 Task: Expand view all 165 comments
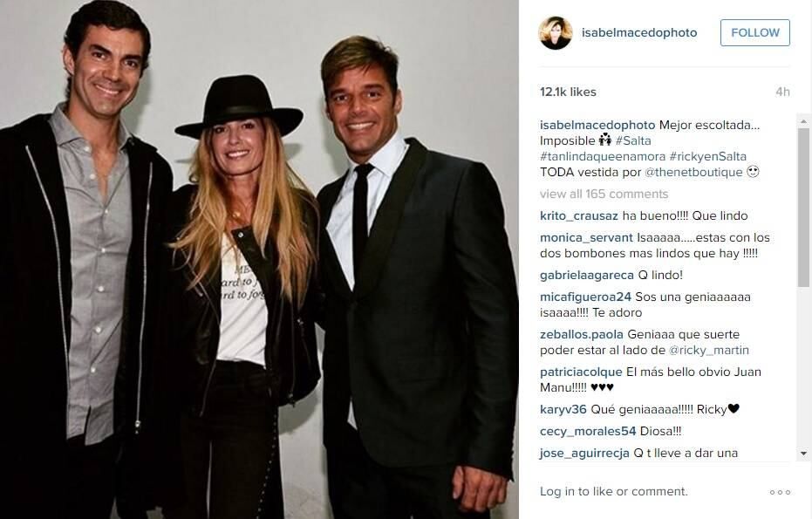tap(604, 194)
